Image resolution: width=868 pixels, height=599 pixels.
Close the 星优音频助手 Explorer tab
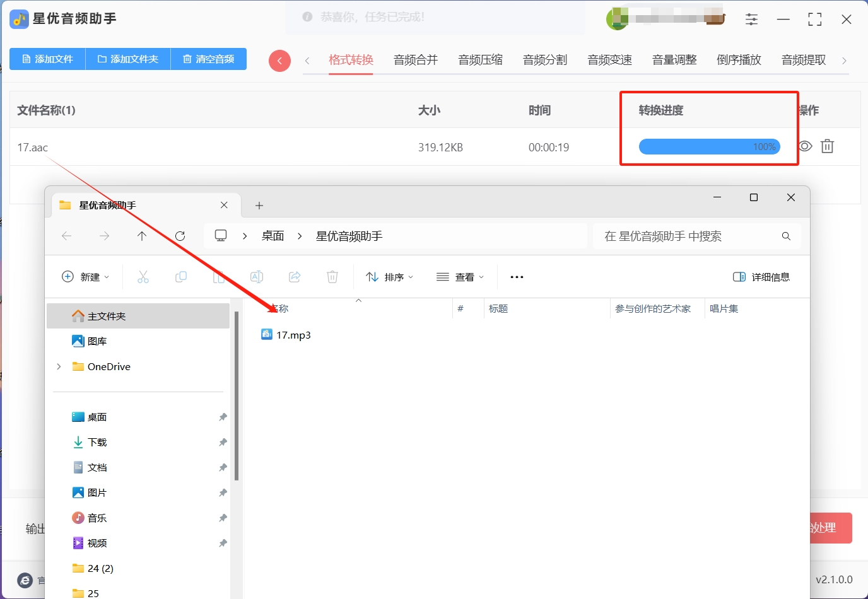point(224,205)
